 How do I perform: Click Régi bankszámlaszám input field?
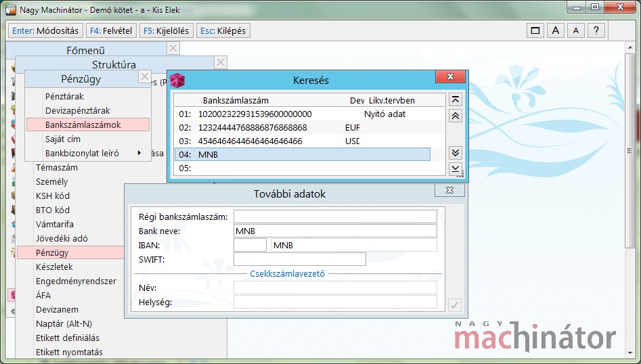pos(335,217)
